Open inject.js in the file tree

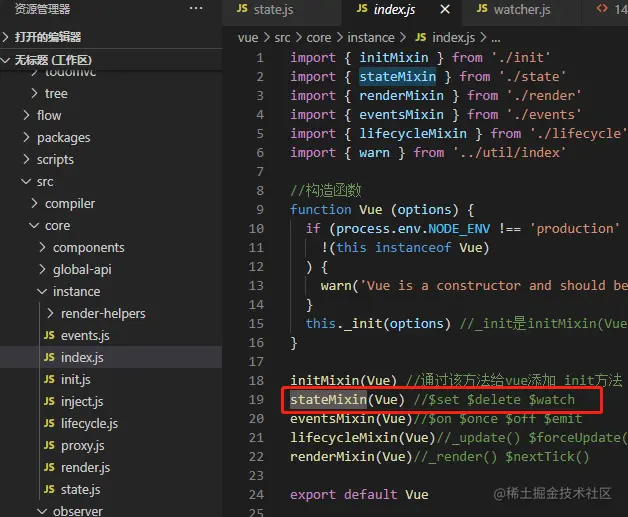111,401
